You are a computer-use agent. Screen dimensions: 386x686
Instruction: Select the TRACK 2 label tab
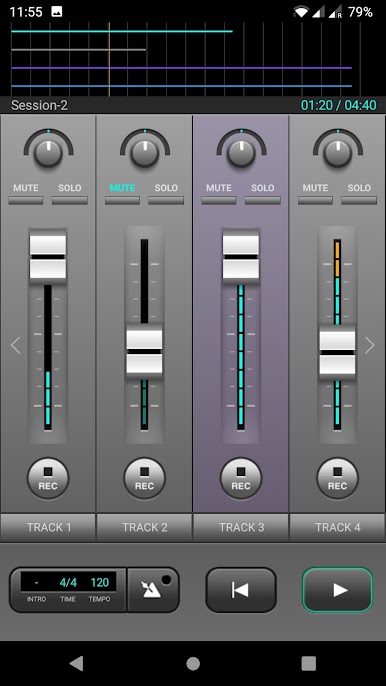coord(144,527)
